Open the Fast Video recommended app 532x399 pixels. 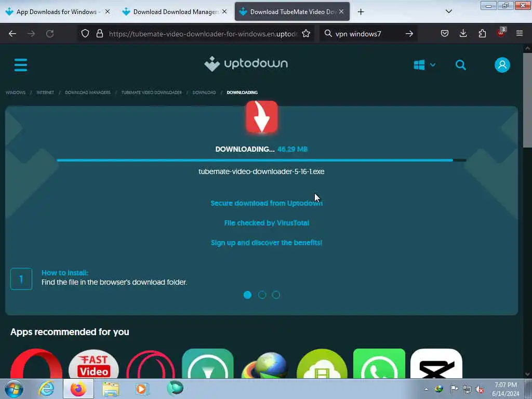point(94,363)
